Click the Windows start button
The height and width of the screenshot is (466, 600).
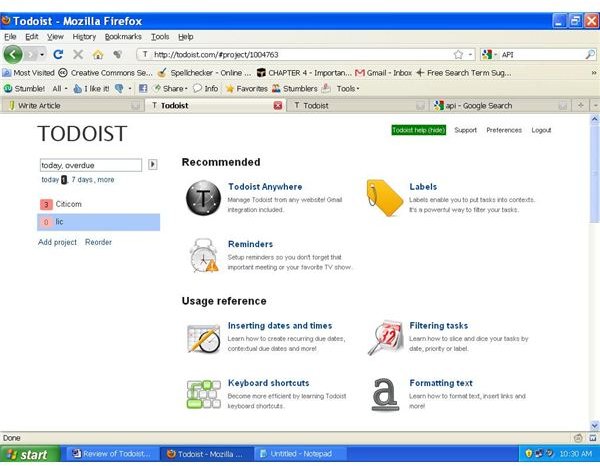pos(30,454)
